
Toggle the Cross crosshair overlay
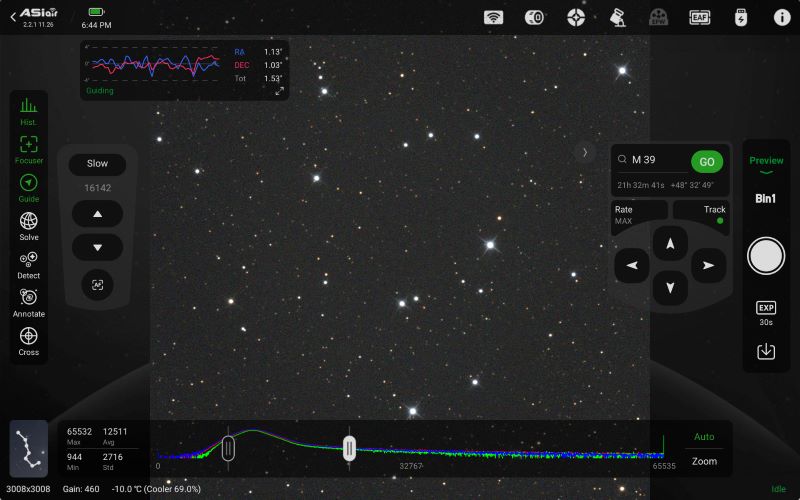(x=29, y=342)
